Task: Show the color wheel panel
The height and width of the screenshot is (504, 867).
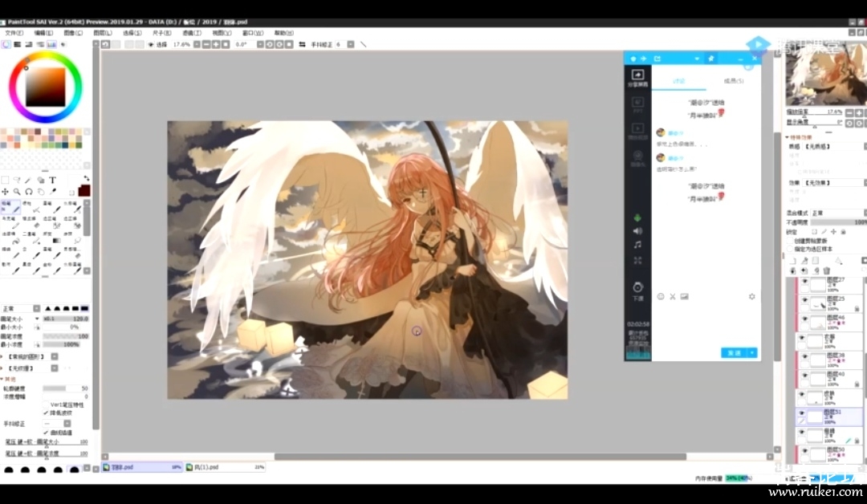Action: coord(6,44)
